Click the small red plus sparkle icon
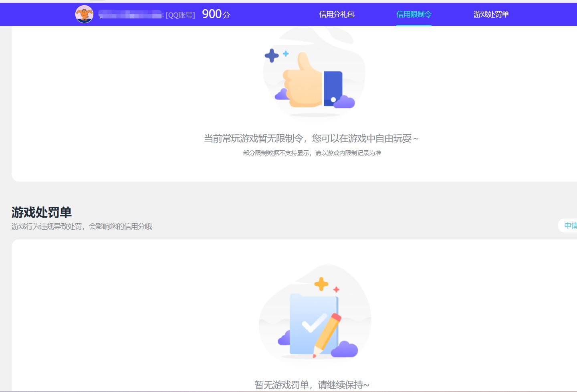577x392 pixels. pos(336,289)
